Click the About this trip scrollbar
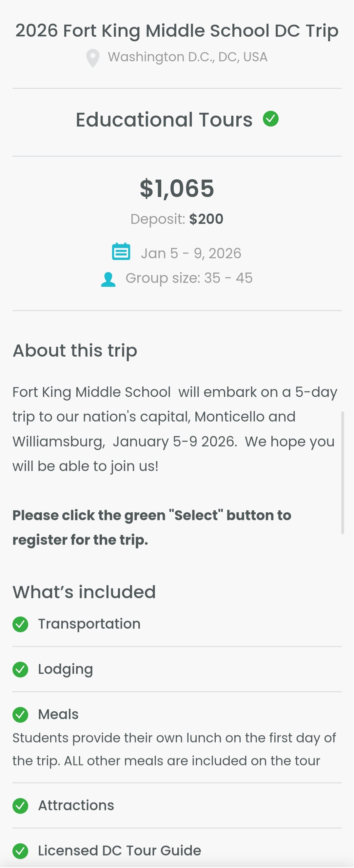354x868 pixels. click(x=343, y=472)
